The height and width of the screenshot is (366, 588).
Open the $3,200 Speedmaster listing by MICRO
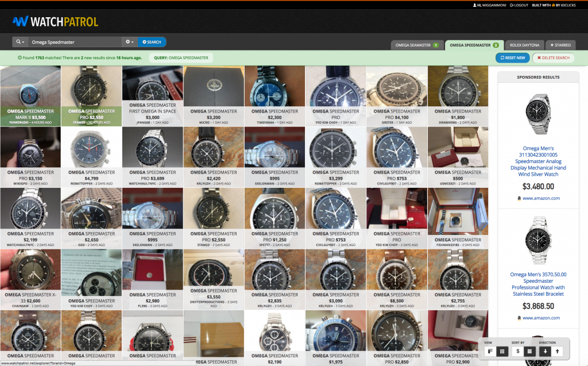pos(214,96)
